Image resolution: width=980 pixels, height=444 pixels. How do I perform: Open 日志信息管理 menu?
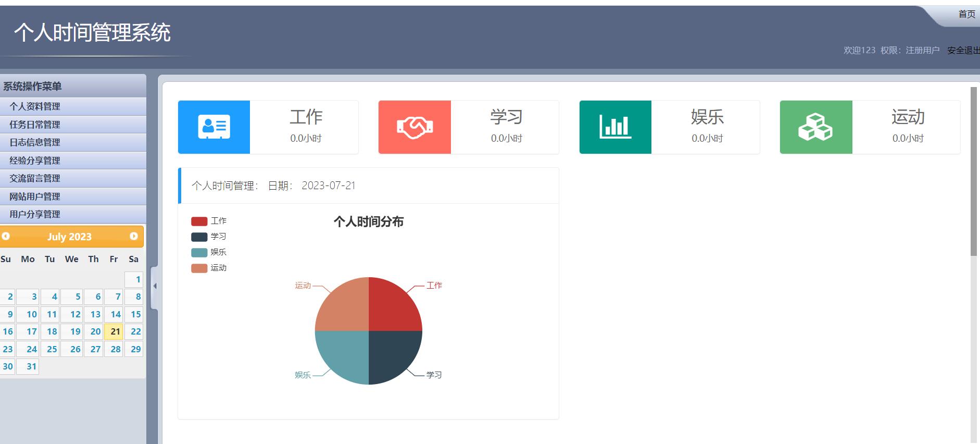click(x=73, y=142)
